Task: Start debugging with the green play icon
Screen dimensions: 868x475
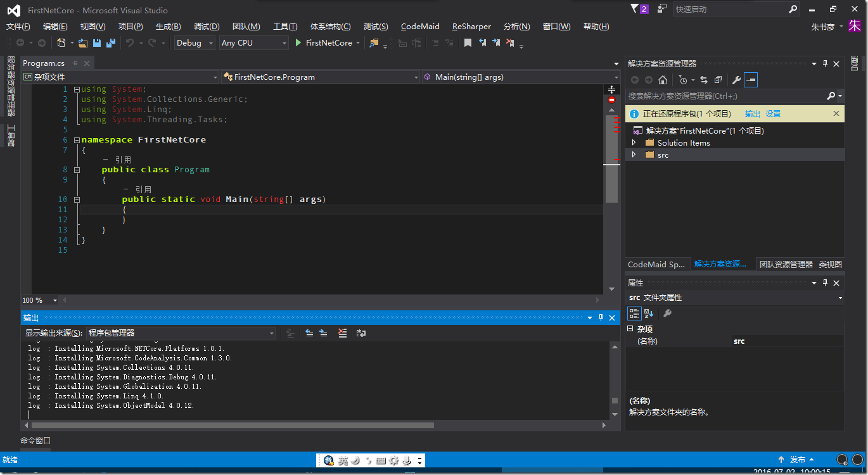Action: point(299,43)
